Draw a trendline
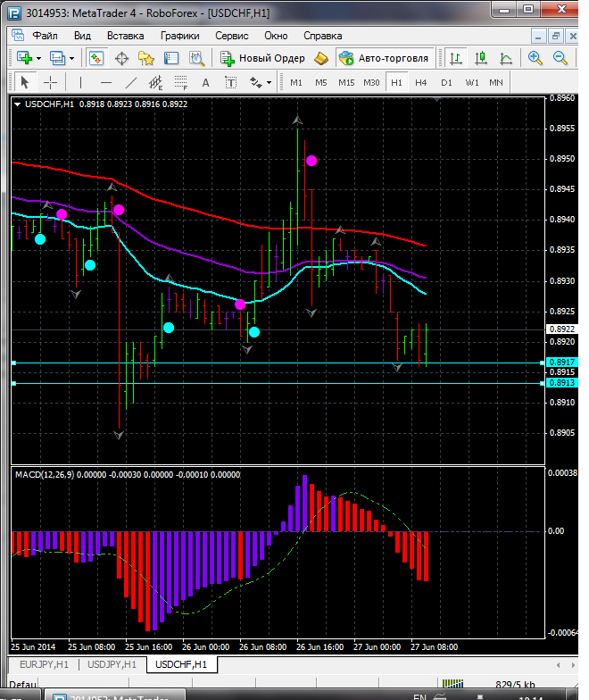 click(130, 82)
